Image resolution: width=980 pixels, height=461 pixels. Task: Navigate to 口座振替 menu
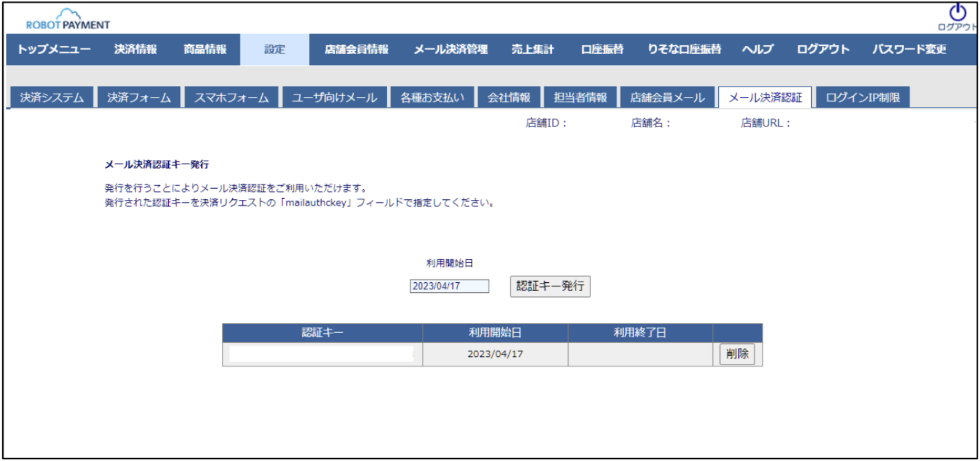click(x=602, y=49)
